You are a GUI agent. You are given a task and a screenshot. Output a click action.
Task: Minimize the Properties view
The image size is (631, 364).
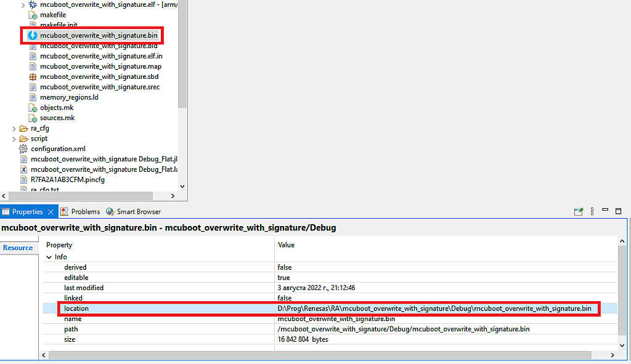(x=606, y=211)
